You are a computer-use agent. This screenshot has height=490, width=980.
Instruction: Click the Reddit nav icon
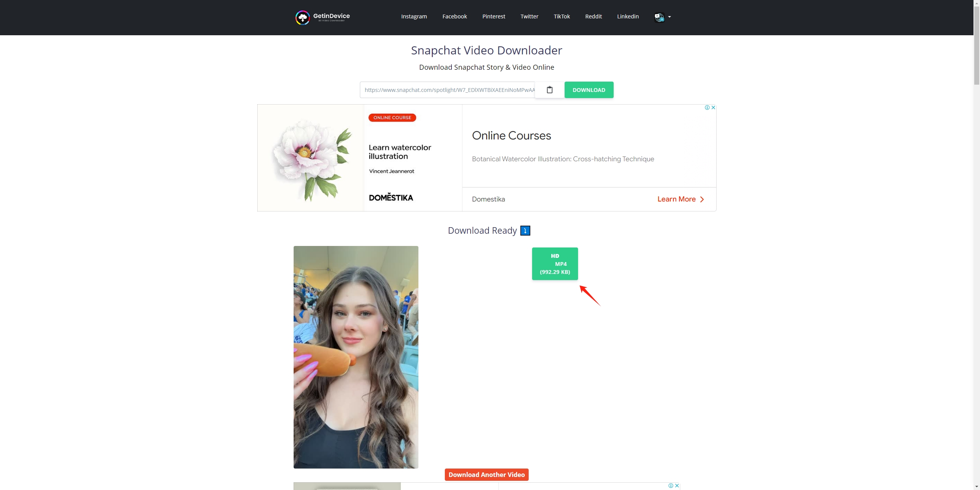point(593,17)
